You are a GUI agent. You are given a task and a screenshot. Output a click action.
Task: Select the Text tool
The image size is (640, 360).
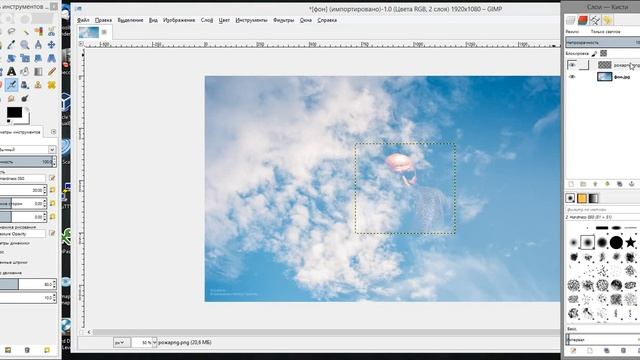pyautogui.click(x=11, y=71)
